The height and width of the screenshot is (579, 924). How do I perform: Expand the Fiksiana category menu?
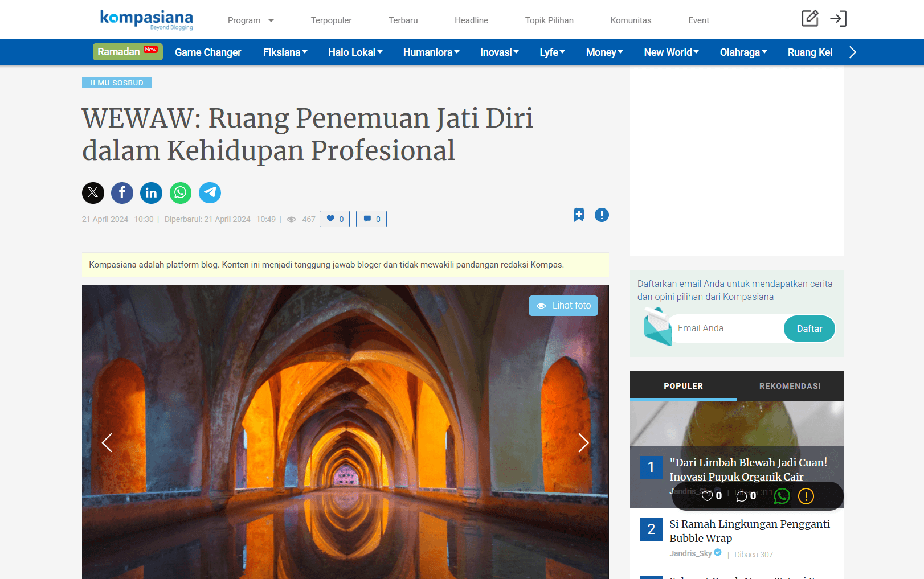click(x=285, y=52)
